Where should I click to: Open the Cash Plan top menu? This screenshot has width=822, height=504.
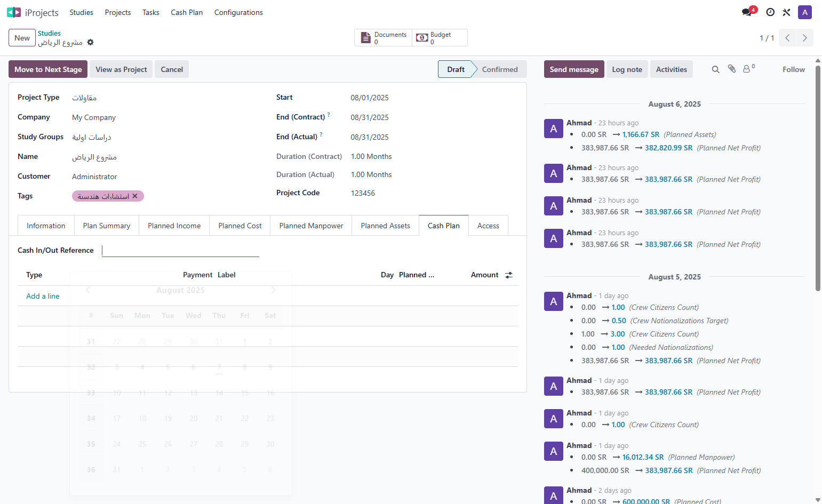(187, 12)
